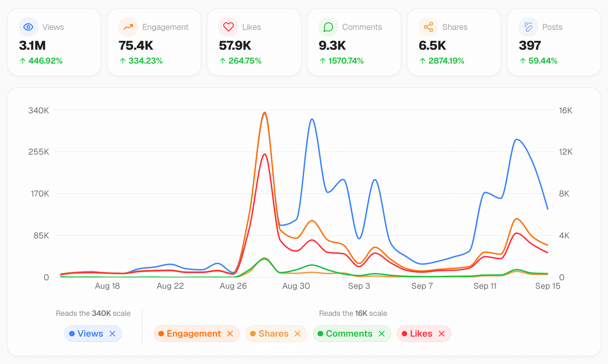Remove the Views series with its X

(112, 334)
